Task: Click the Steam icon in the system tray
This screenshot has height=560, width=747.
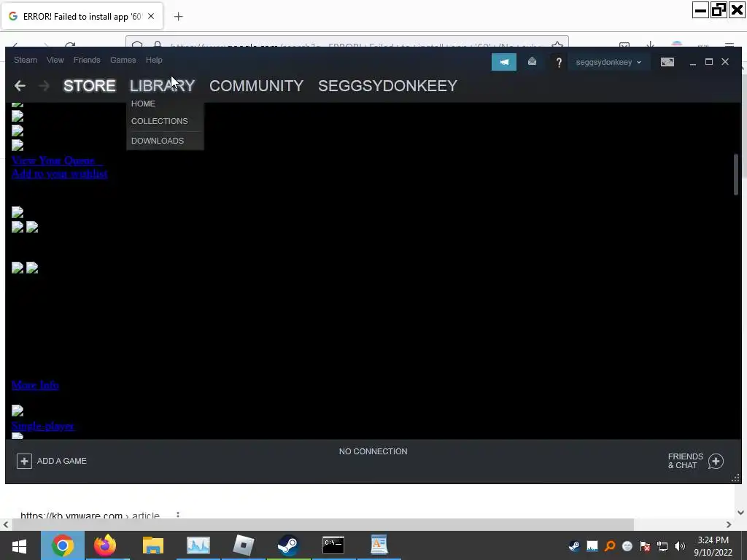Action: pos(575,545)
